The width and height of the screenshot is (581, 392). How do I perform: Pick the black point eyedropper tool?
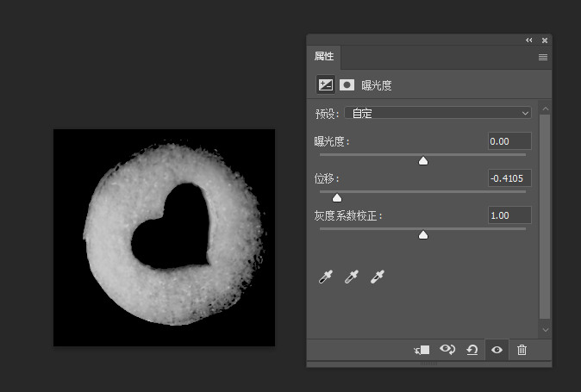coord(326,277)
